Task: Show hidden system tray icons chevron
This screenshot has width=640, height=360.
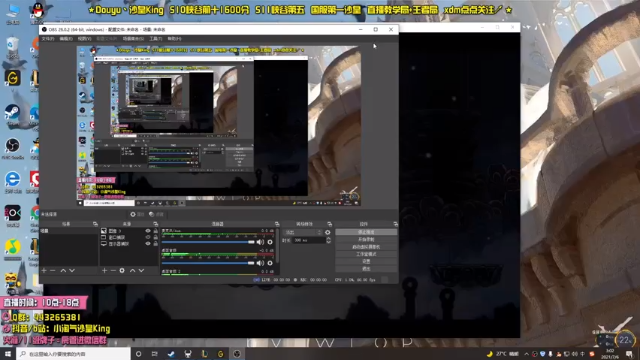Action: click(527, 354)
